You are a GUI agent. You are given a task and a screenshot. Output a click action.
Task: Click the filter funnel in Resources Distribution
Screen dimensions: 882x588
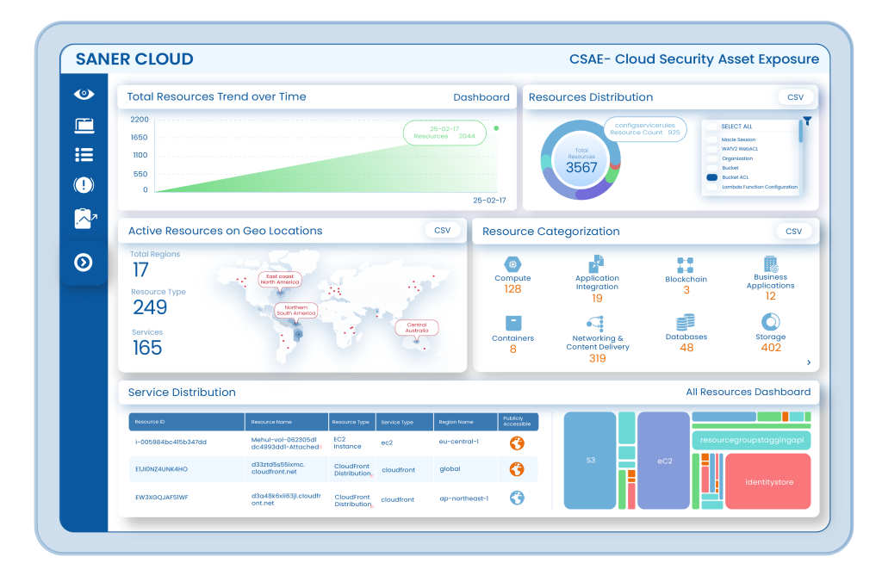[808, 121]
